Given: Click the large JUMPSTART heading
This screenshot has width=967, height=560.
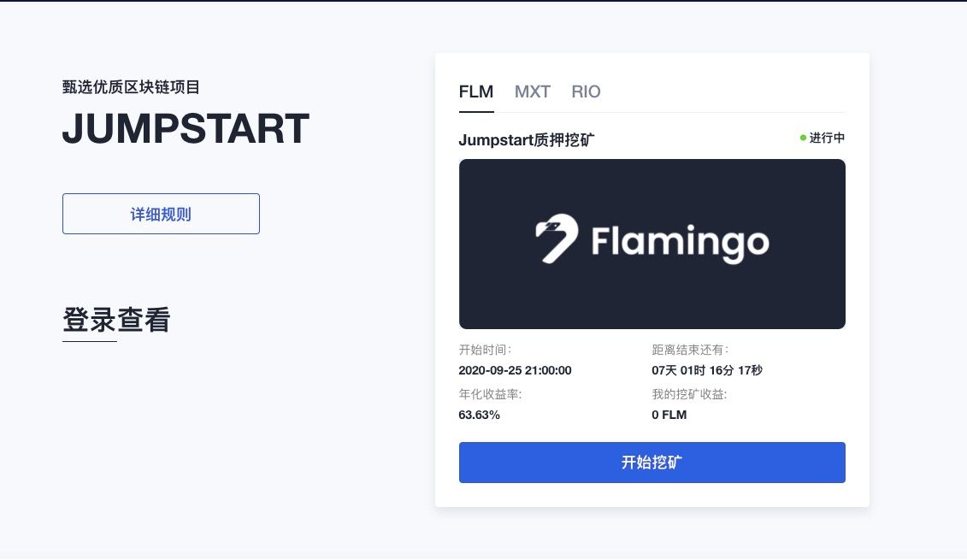Looking at the screenshot, I should tap(186, 129).
